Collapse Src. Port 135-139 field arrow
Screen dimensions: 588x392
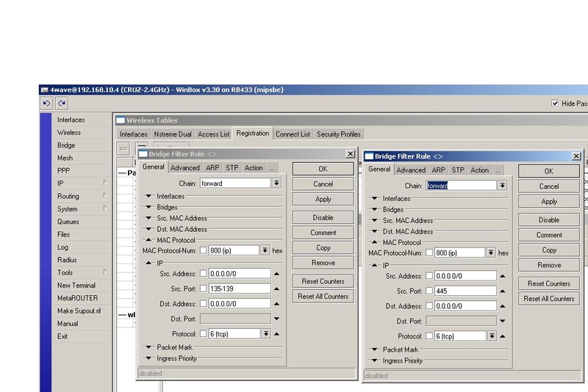(277, 288)
